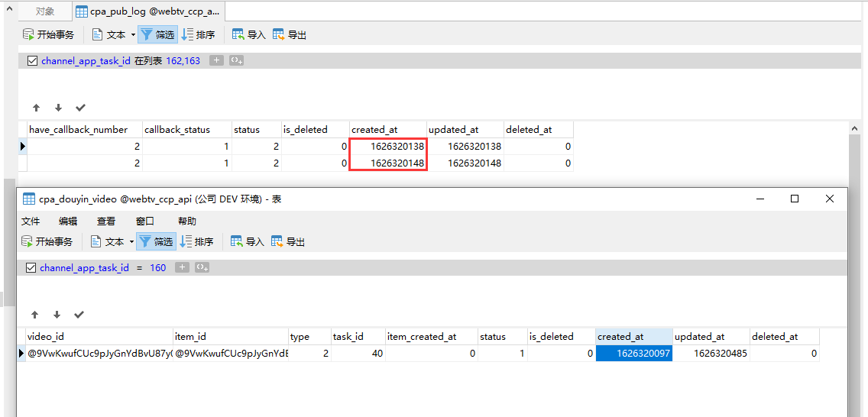Uncheck filter channel_app_task_id 在列表 162,163
The image size is (868, 417).
32,61
